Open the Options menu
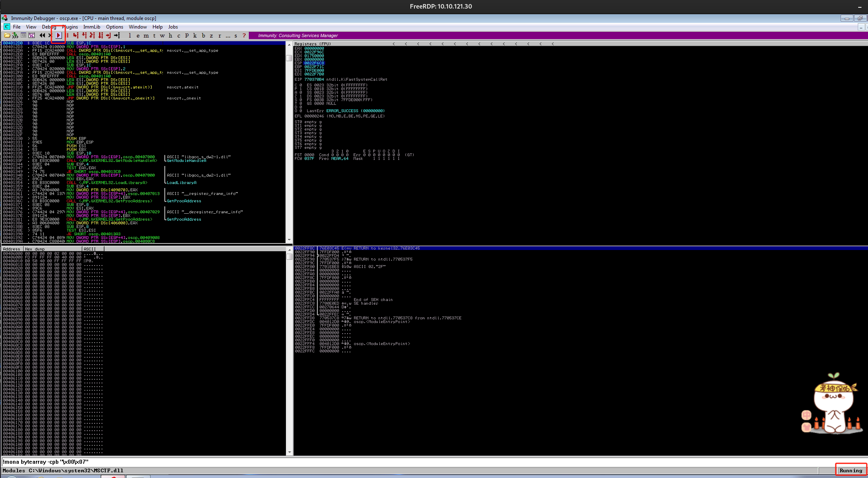The image size is (868, 478). pos(115,27)
